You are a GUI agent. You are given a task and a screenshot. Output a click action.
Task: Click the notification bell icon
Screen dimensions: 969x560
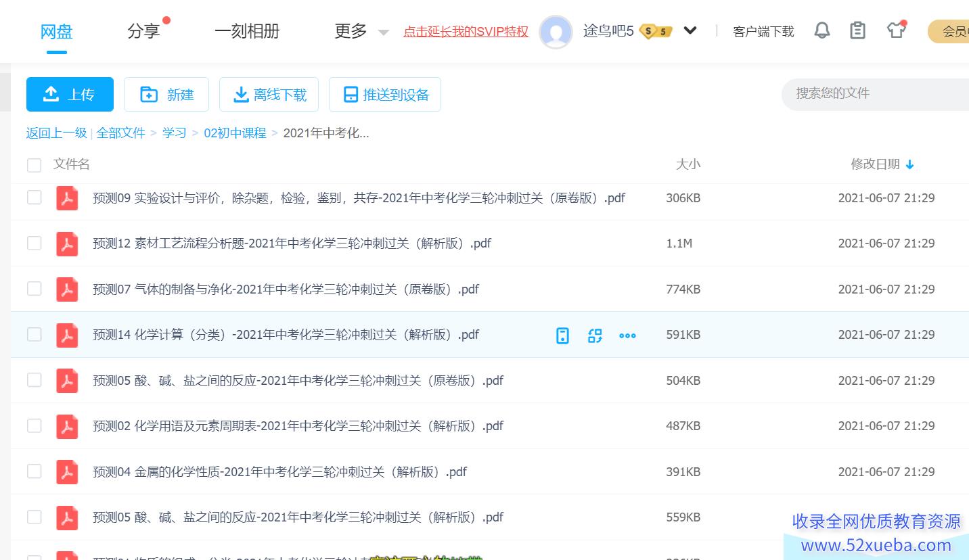821,30
